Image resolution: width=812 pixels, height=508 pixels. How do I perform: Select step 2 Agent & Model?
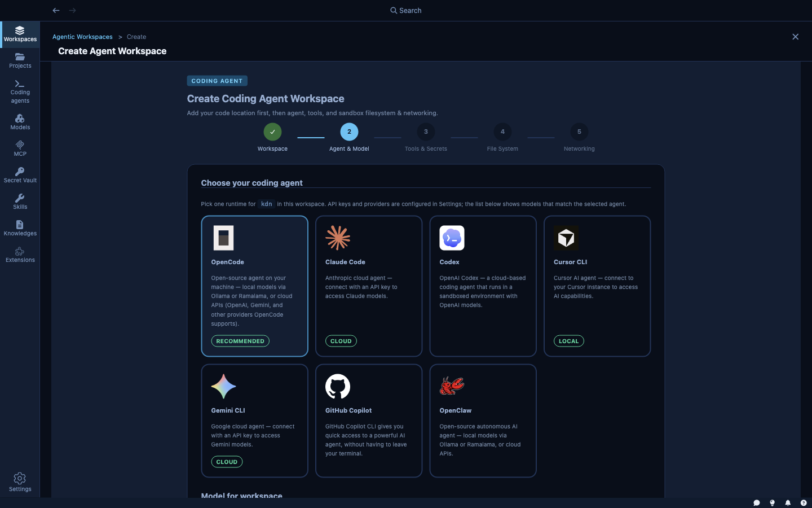pyautogui.click(x=349, y=132)
